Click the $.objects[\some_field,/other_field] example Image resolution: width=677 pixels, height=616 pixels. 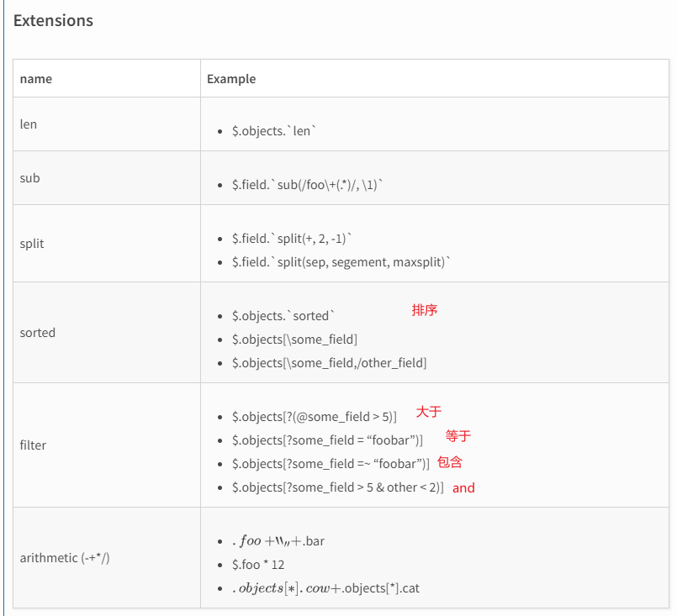click(x=329, y=363)
